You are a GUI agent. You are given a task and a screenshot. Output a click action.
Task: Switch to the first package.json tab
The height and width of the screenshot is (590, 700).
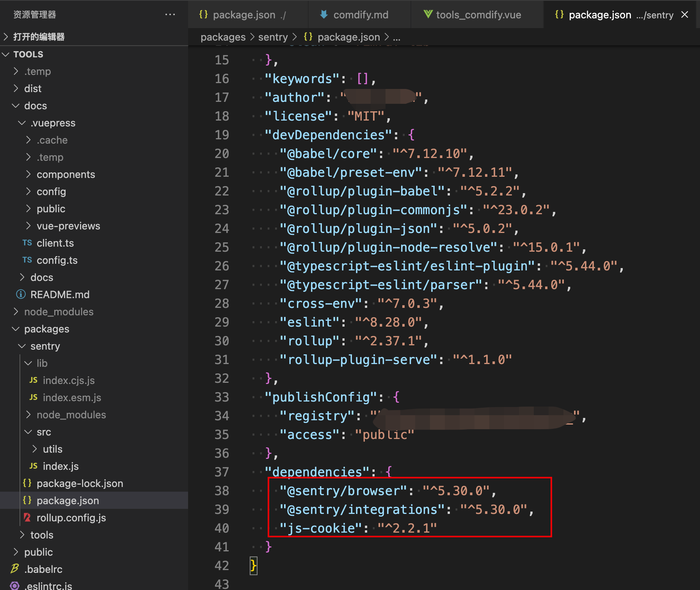(x=244, y=15)
